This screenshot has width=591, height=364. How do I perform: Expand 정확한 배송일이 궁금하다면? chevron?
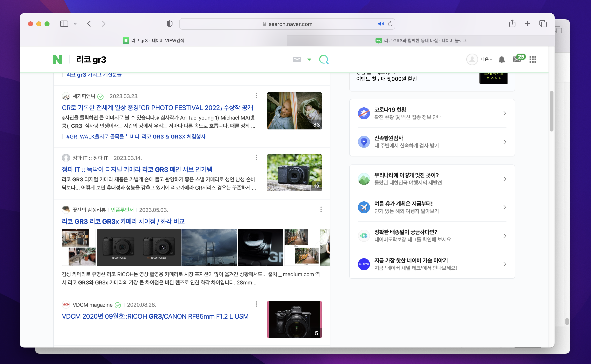pos(505,236)
